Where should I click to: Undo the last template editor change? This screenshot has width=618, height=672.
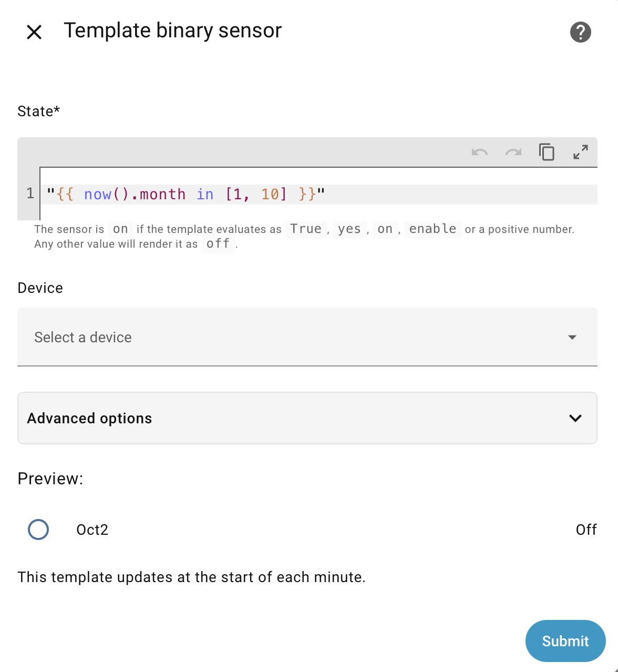(479, 152)
